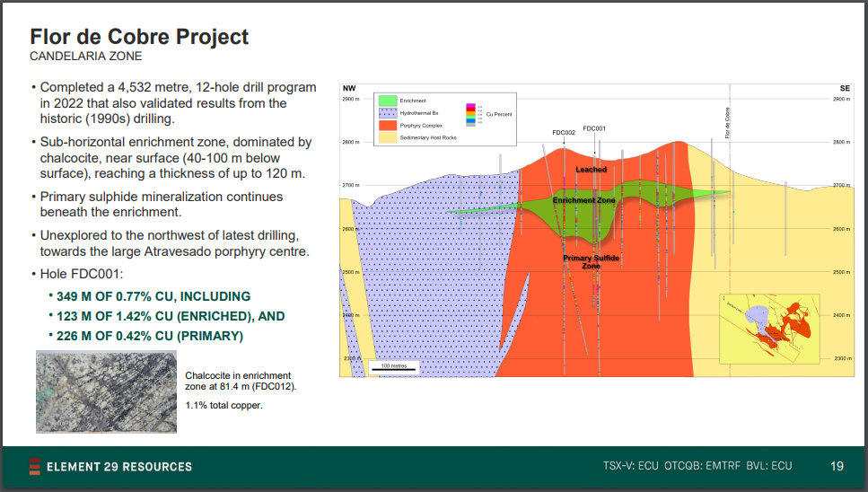Click the dotted purple Hydrothermal Bx legend swatch

[388, 113]
